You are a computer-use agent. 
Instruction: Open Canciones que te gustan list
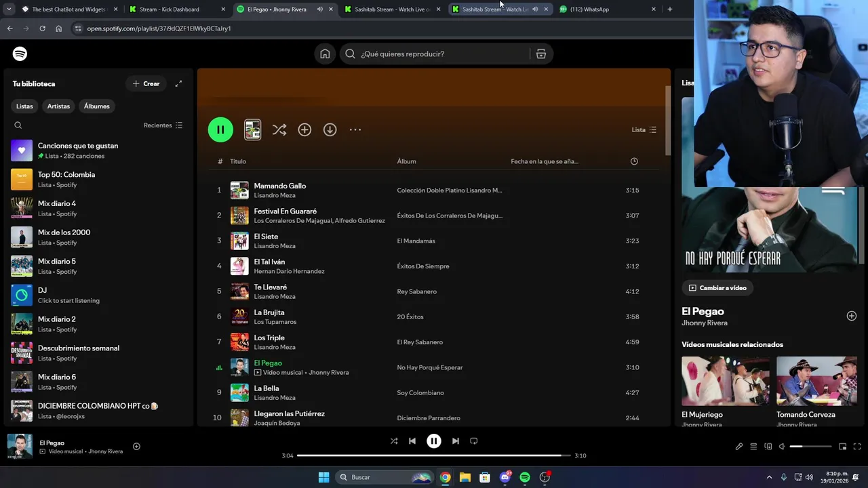pyautogui.click(x=98, y=150)
